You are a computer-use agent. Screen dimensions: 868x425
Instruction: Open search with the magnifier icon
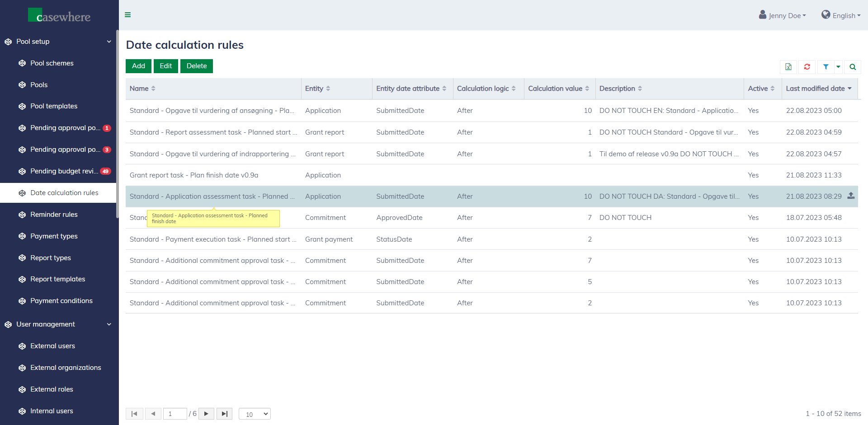pos(853,67)
